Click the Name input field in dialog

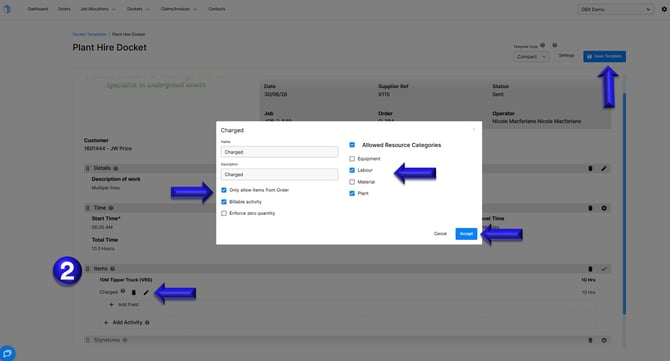coord(279,152)
